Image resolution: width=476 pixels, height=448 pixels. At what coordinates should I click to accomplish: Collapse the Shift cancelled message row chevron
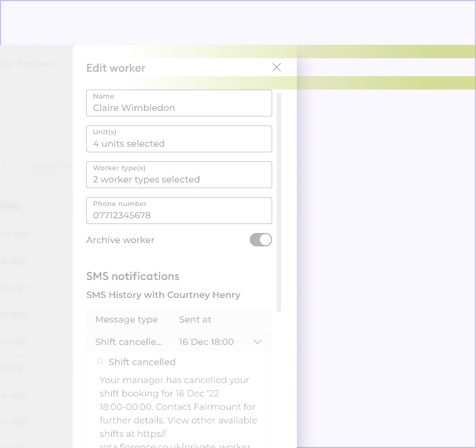258,342
